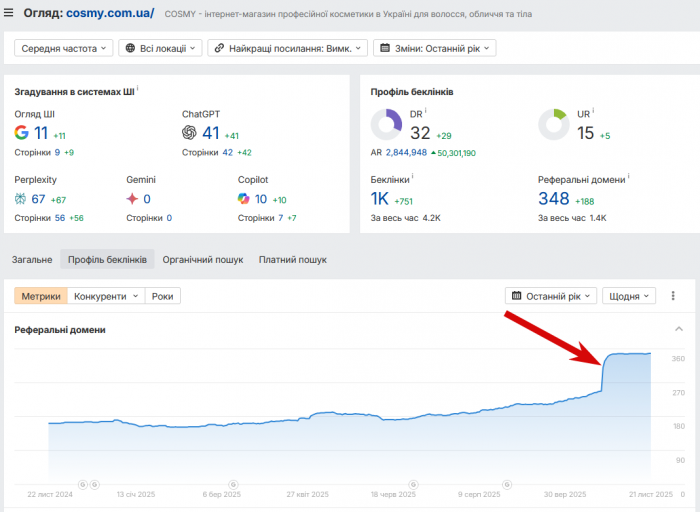The height and width of the screenshot is (512, 700).
Task: Click the ChatGPT logo icon
Action: coord(189,133)
